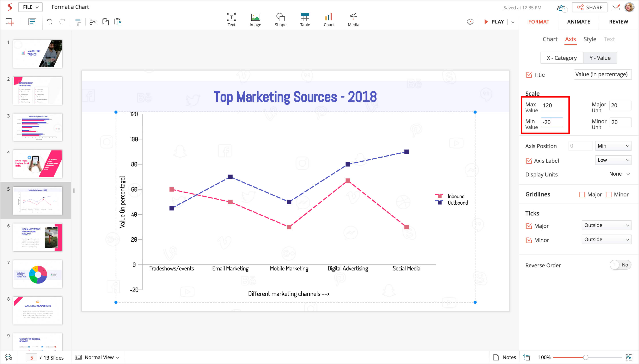Open the Style tab
The height and width of the screenshot is (364, 639).
pos(590,39)
